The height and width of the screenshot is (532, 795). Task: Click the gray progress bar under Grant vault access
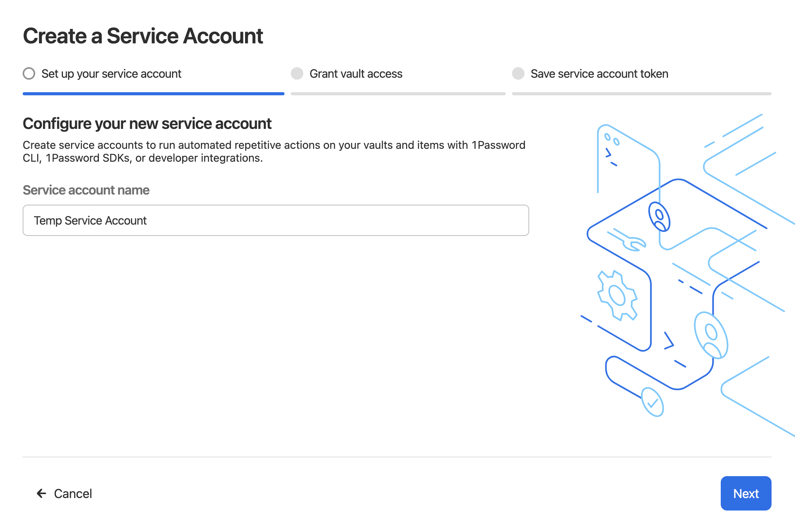(398, 94)
